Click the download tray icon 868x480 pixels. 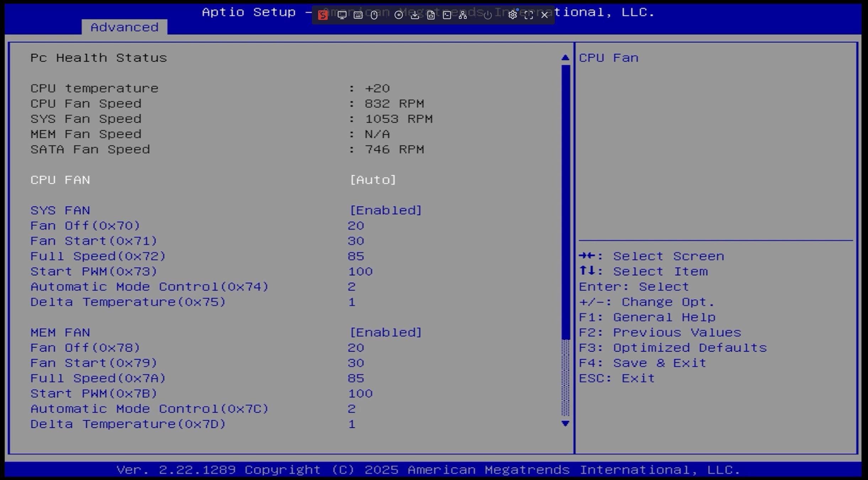[x=414, y=15]
